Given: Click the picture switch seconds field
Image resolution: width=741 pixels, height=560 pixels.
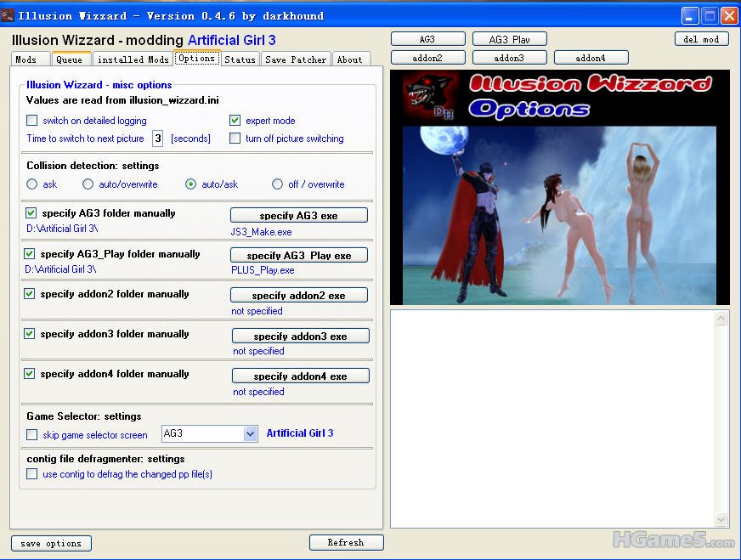Looking at the screenshot, I should [158, 139].
